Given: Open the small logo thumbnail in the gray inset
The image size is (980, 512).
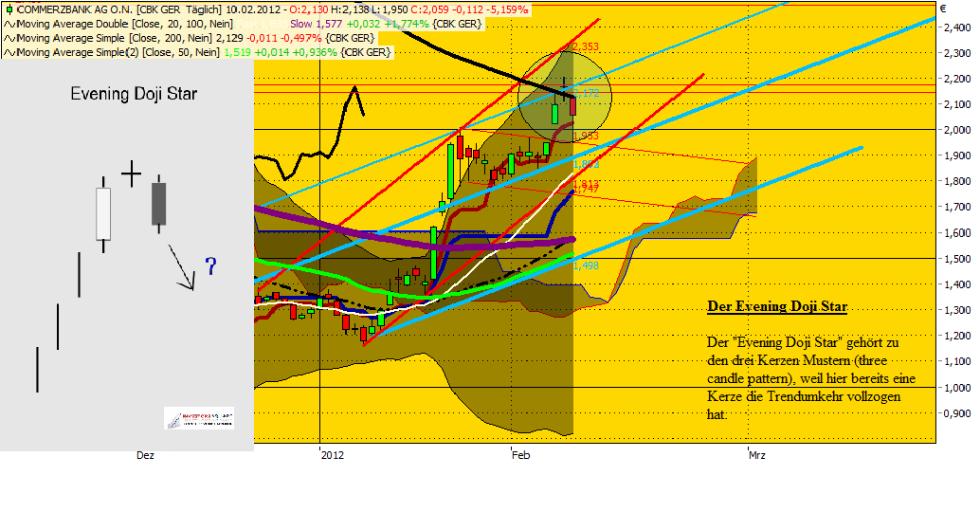Looking at the screenshot, I should point(199,418).
